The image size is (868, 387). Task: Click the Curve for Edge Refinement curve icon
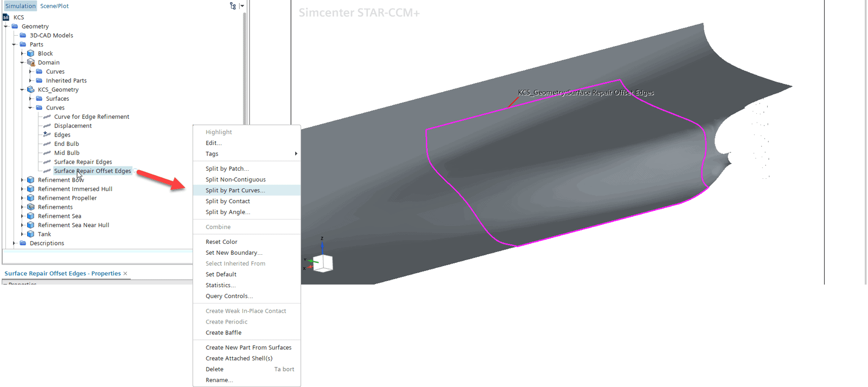(x=47, y=117)
